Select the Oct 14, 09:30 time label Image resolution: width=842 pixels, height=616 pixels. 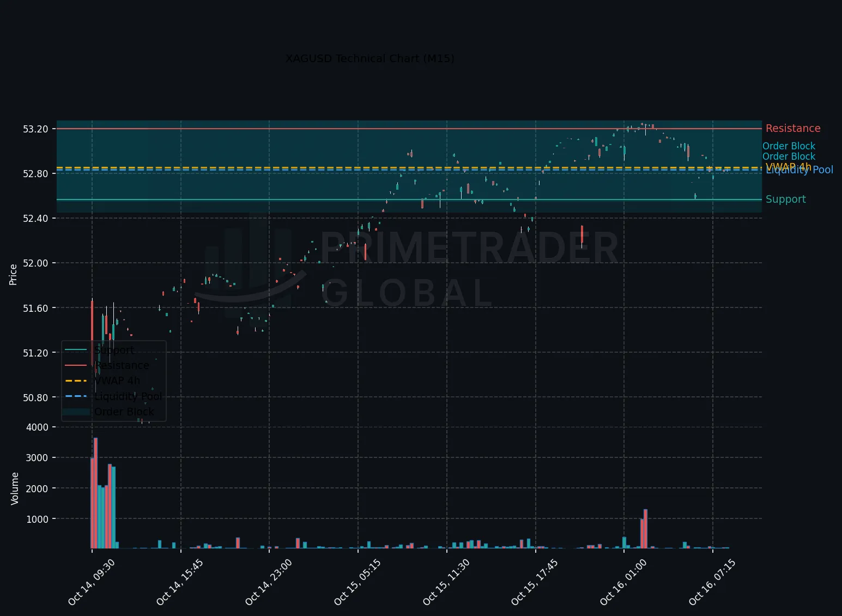pos(92,582)
